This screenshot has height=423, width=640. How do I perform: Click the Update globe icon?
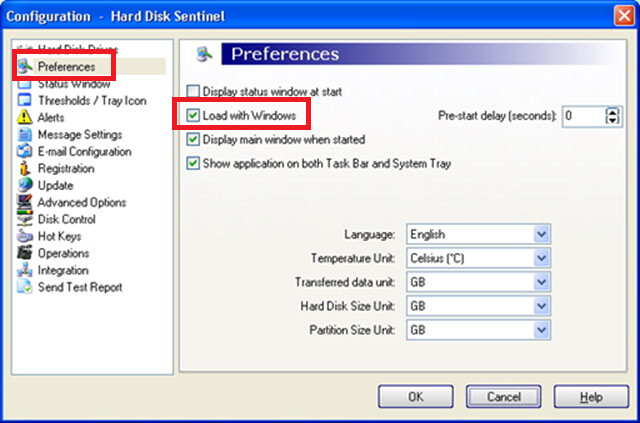pos(24,185)
